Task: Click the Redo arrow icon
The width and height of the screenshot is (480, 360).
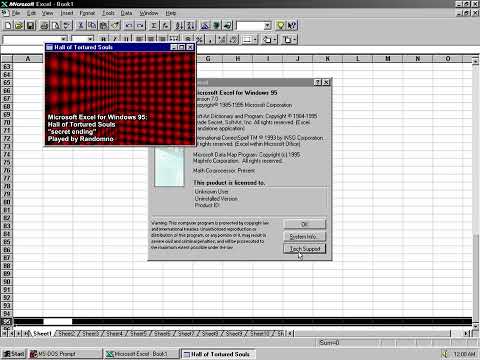Action: [x=140, y=25]
